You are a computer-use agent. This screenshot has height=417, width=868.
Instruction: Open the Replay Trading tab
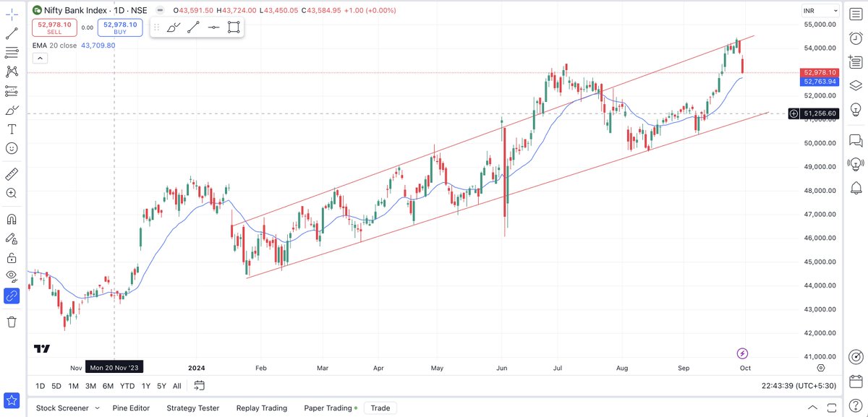coord(262,408)
